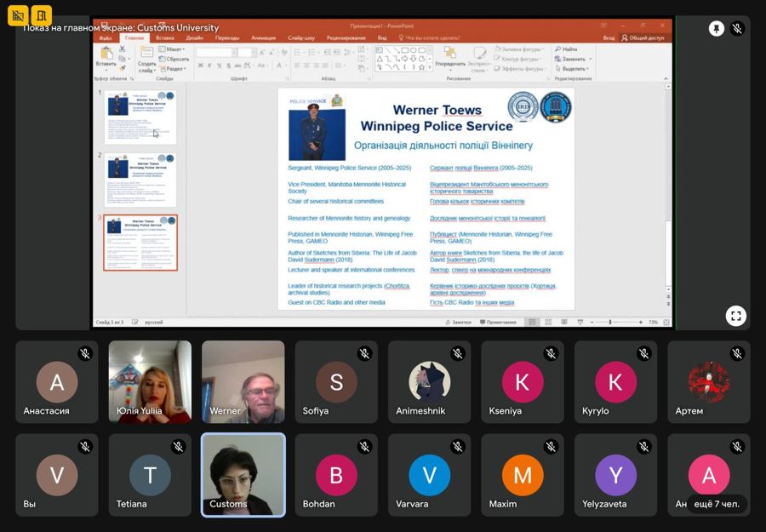Viewport: 766px width, 532px height.
Task: Click the Format Painter brush icon
Action: [x=122, y=68]
